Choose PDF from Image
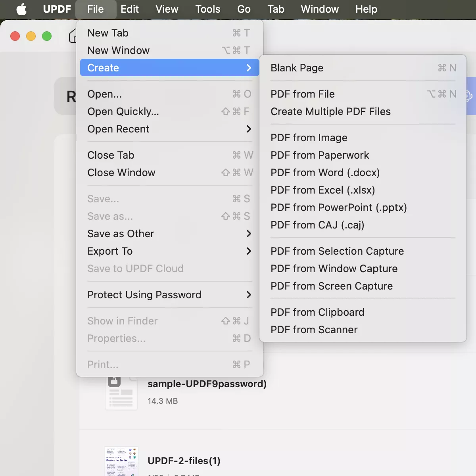Image resolution: width=476 pixels, height=476 pixels. click(x=309, y=138)
